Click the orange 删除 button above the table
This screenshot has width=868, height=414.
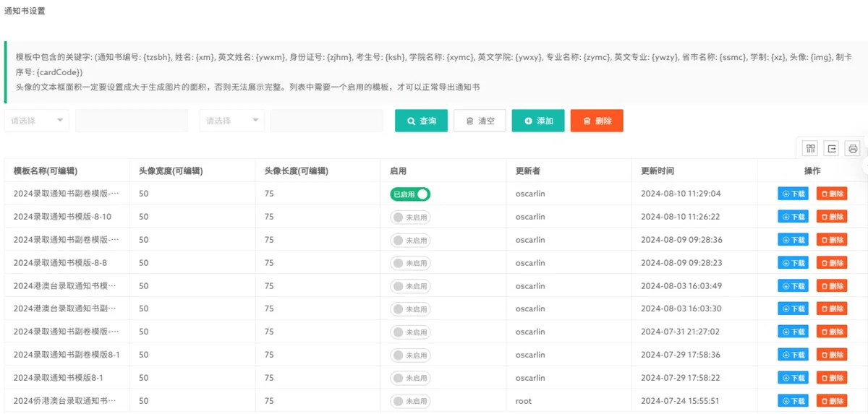[597, 121]
